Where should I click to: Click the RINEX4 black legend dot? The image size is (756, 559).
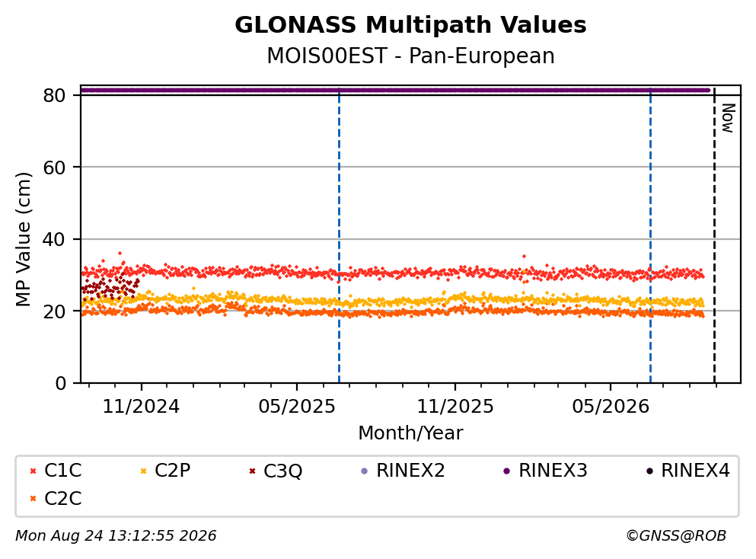649,471
